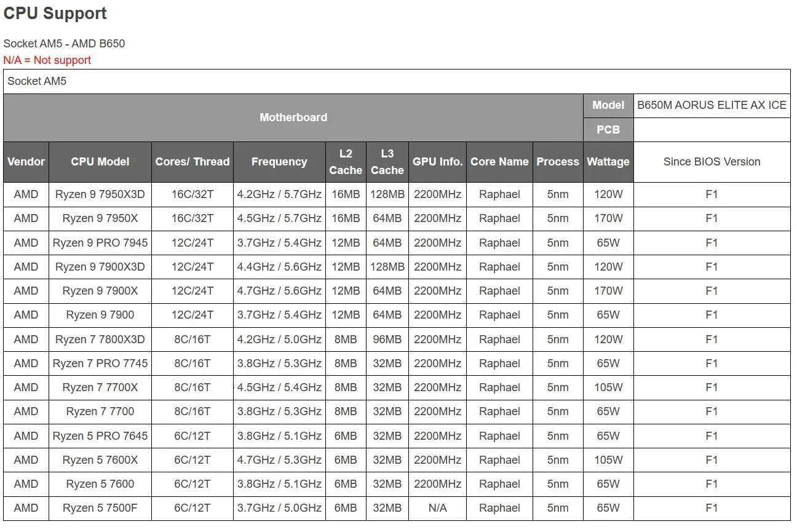
Task: Click the CPU Model column header
Action: [100, 162]
